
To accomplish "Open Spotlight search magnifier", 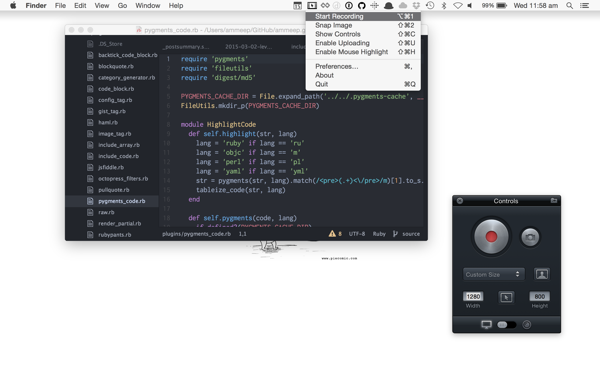I will tap(569, 5).
